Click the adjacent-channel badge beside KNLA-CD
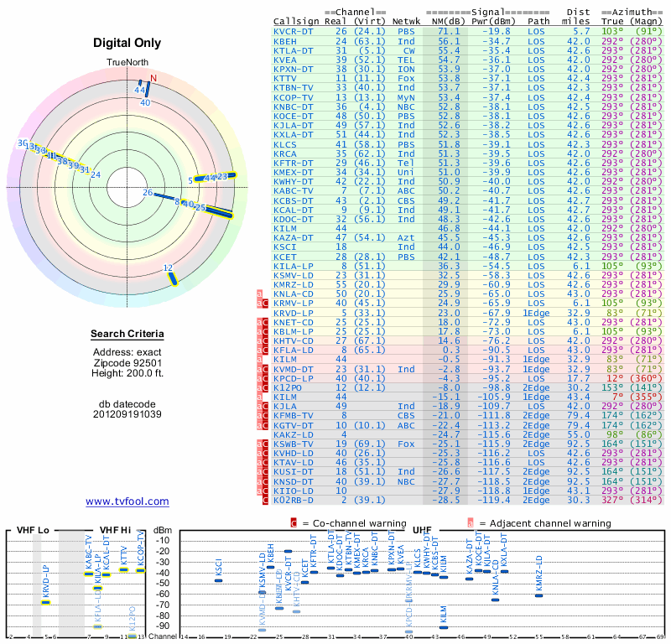This screenshot has height=644, width=671. tap(259, 294)
